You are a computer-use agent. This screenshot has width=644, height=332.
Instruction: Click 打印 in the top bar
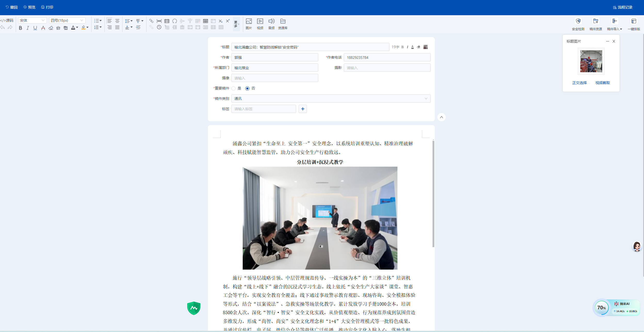coord(47,7)
